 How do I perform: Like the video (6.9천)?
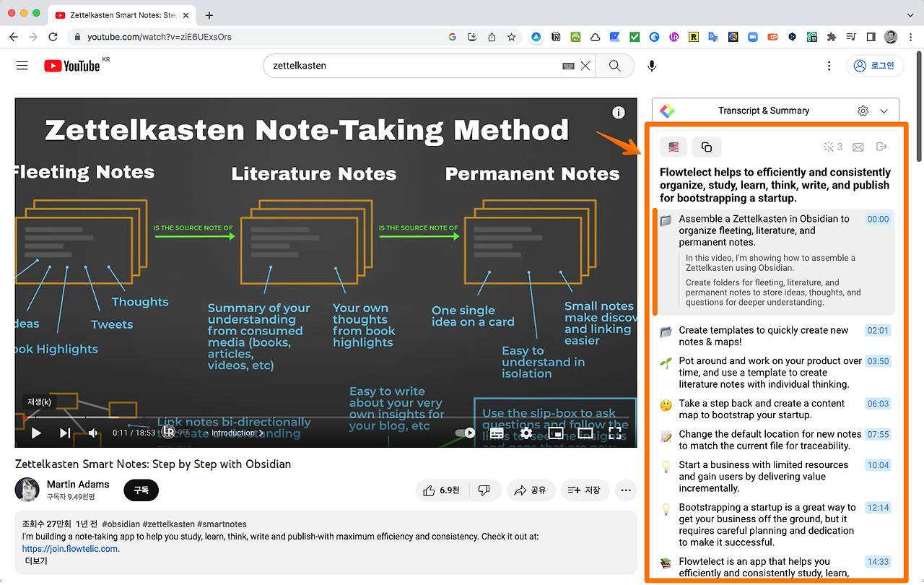443,490
